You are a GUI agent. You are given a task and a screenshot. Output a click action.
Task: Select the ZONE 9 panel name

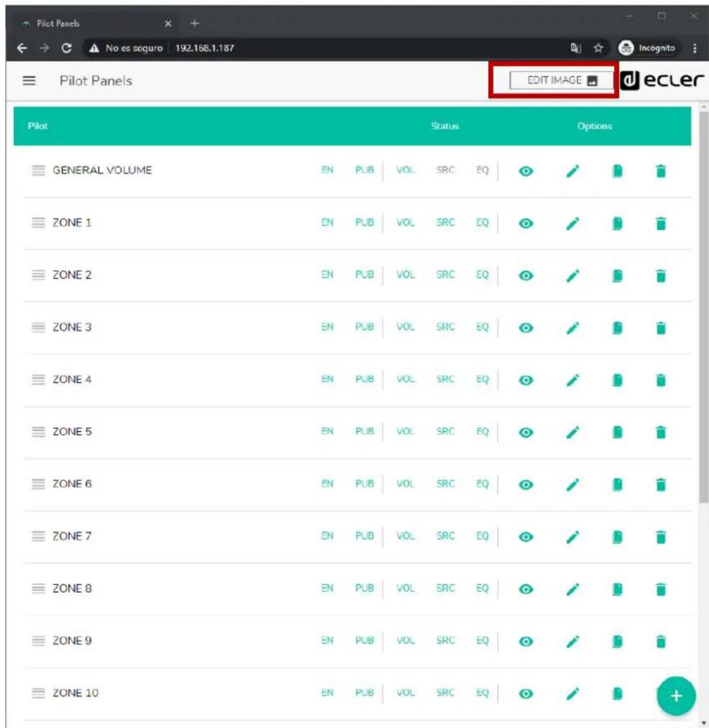(x=72, y=641)
